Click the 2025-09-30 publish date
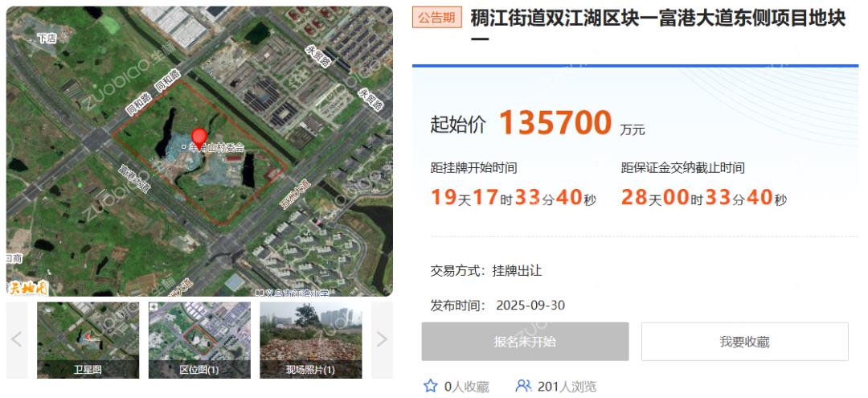Image resolution: width=868 pixels, height=398 pixels. (x=531, y=306)
